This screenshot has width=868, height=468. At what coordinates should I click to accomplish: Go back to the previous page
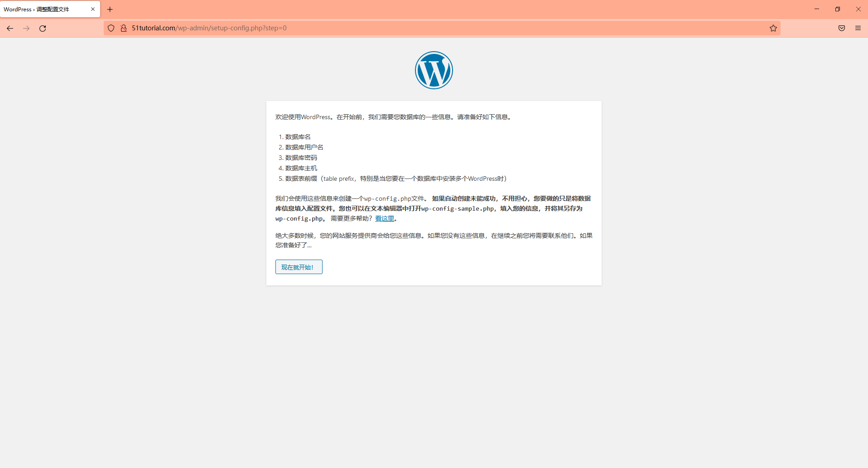click(10, 28)
